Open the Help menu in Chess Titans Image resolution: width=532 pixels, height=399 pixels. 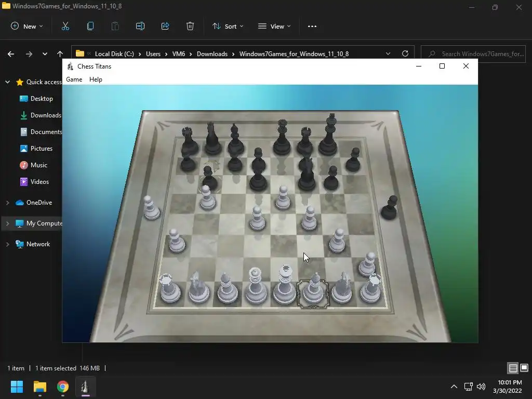96,79
